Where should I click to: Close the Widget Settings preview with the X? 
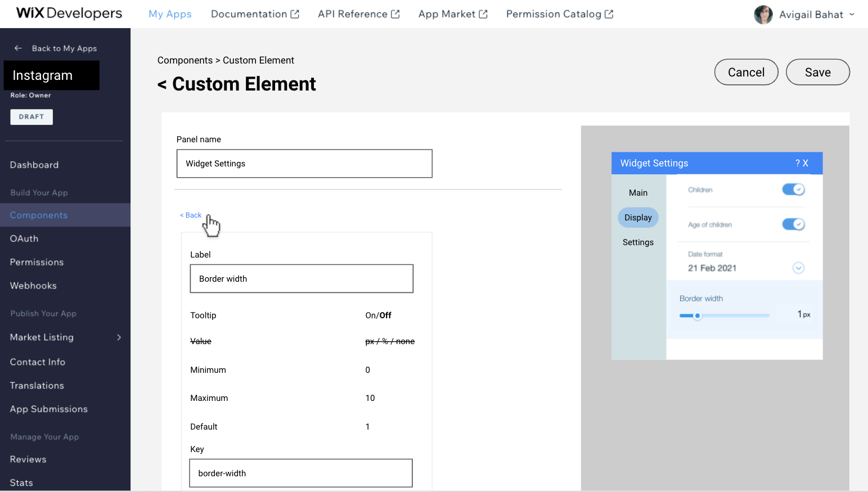click(806, 163)
